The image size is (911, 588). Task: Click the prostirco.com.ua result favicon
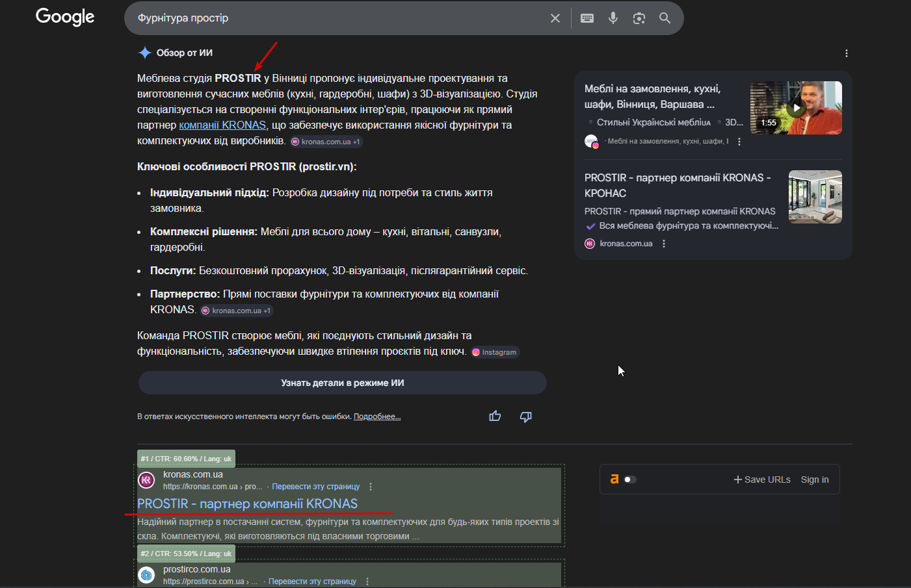146,575
